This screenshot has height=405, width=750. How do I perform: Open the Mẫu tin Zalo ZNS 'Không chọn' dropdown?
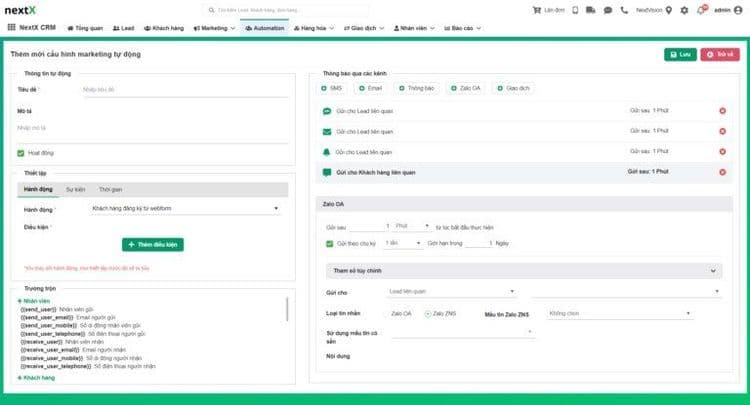(x=619, y=314)
